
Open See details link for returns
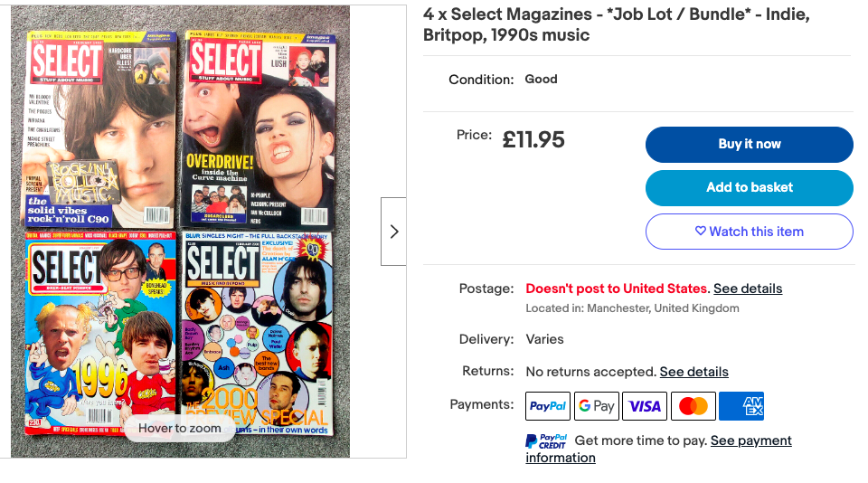pyautogui.click(x=693, y=372)
